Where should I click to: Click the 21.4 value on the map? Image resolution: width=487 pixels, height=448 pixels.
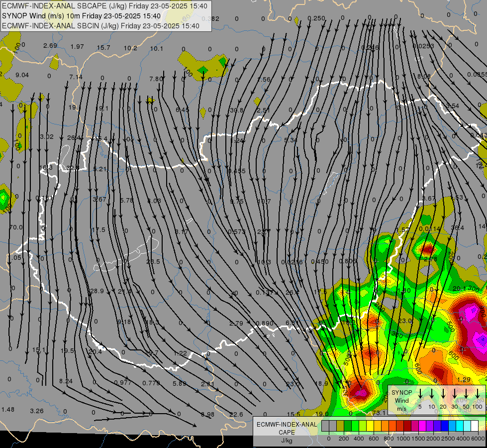point(124,292)
